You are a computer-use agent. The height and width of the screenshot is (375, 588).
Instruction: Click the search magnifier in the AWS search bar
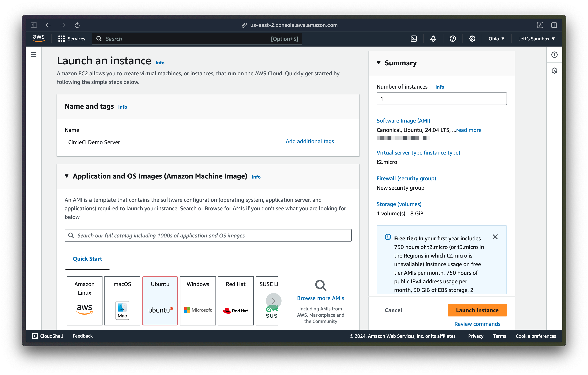[x=99, y=39]
